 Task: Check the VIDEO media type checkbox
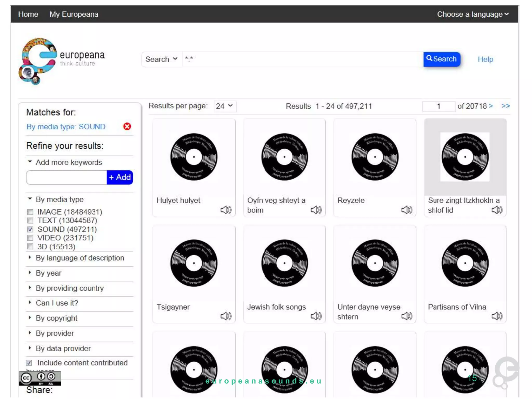[x=30, y=238]
